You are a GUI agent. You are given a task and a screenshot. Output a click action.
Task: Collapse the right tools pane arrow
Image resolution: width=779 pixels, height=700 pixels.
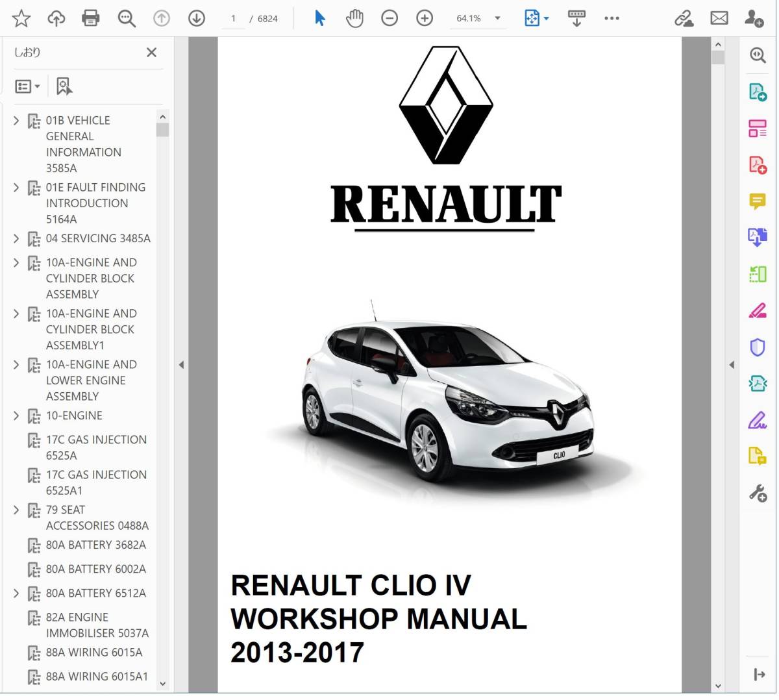[x=732, y=365]
